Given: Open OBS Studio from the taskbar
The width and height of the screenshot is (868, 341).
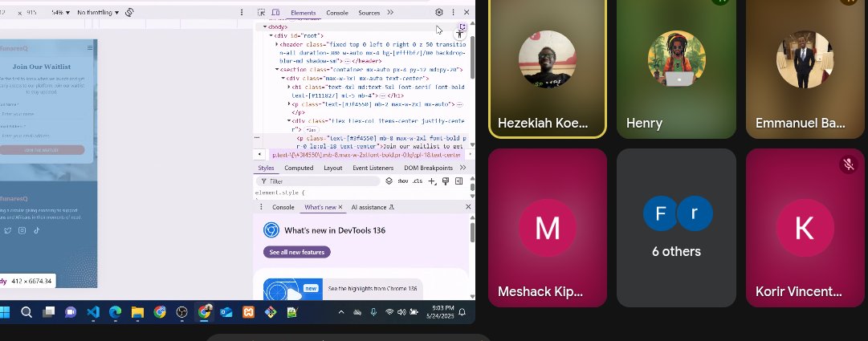Looking at the screenshot, I should [x=181, y=312].
